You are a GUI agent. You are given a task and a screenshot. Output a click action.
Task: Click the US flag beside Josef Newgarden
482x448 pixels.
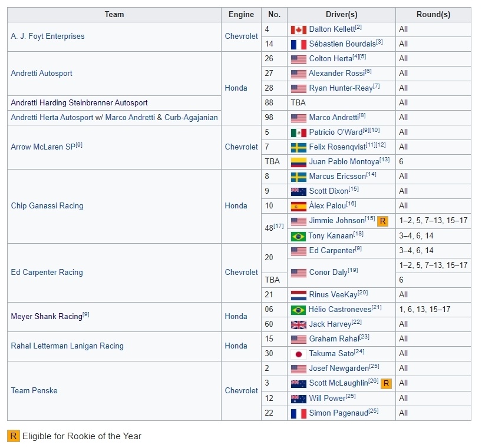coord(299,369)
